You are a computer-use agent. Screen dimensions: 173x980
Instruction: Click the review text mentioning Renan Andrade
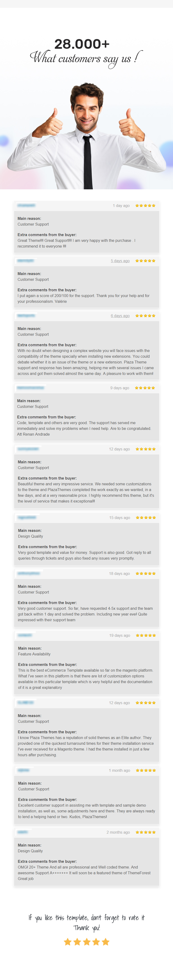[x=84, y=428]
